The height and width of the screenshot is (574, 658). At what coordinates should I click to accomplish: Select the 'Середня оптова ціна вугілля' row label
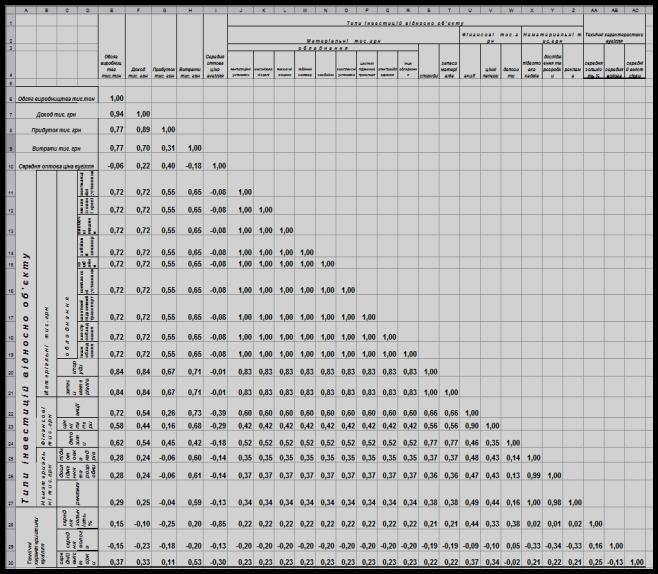(x=57, y=162)
